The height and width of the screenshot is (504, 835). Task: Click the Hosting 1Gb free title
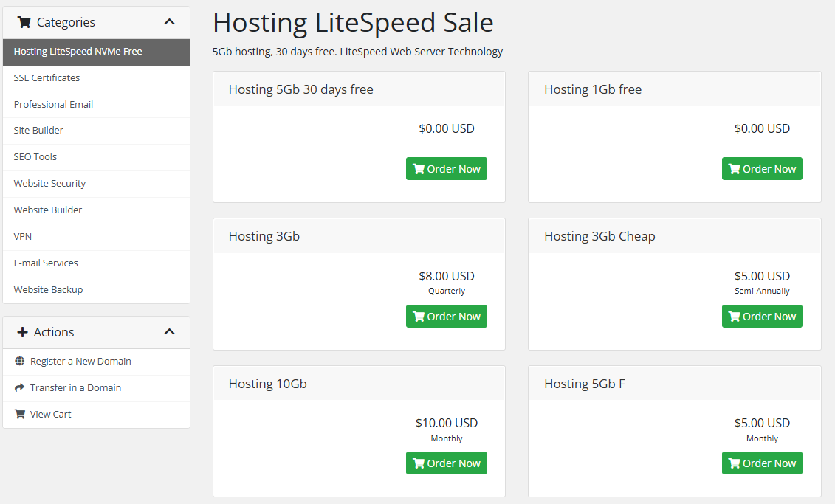[x=593, y=89]
